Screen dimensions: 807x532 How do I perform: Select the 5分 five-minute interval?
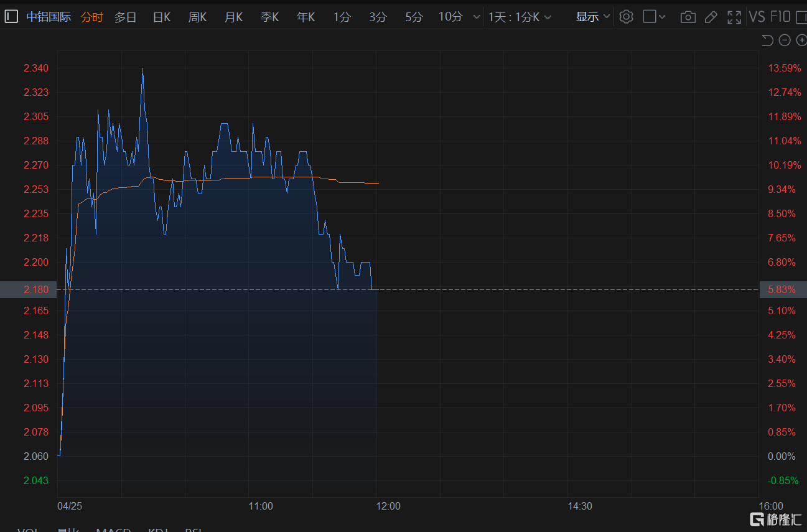click(x=414, y=17)
